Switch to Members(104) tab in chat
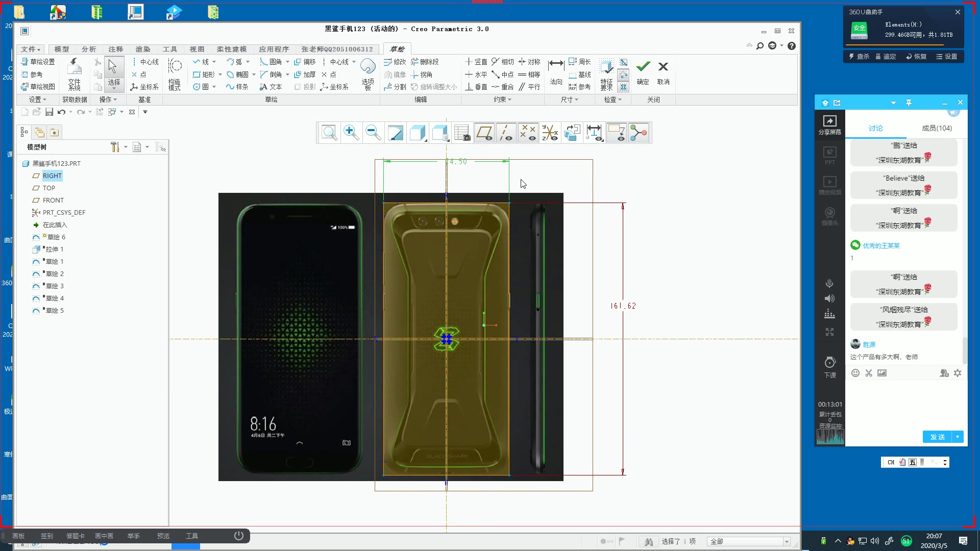This screenshot has width=980, height=551. (937, 128)
